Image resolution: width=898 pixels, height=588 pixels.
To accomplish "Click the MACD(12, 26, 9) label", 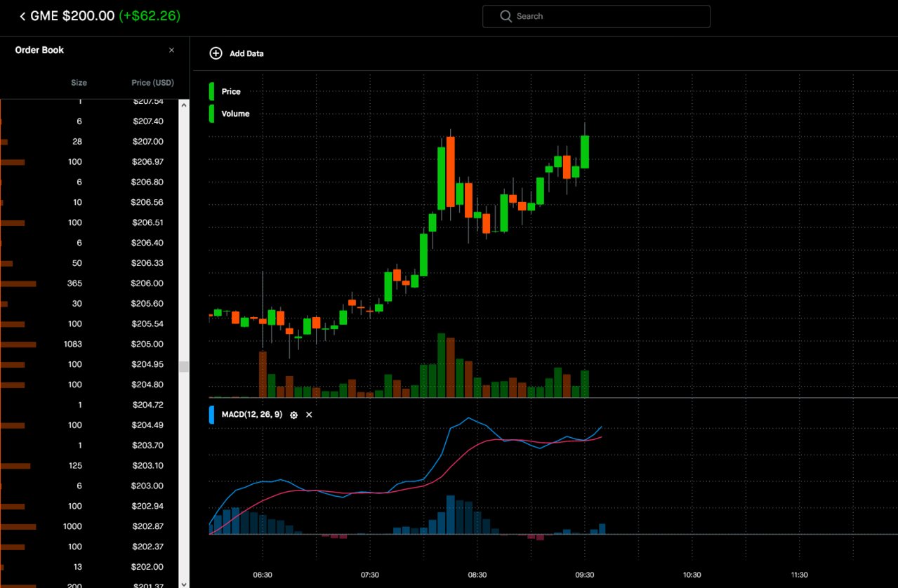I will [251, 415].
